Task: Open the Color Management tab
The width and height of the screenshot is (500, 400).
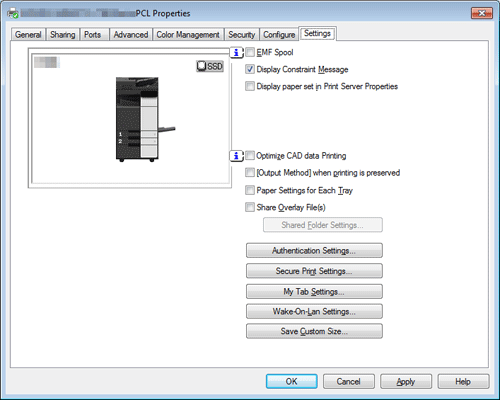Action: 188,35
